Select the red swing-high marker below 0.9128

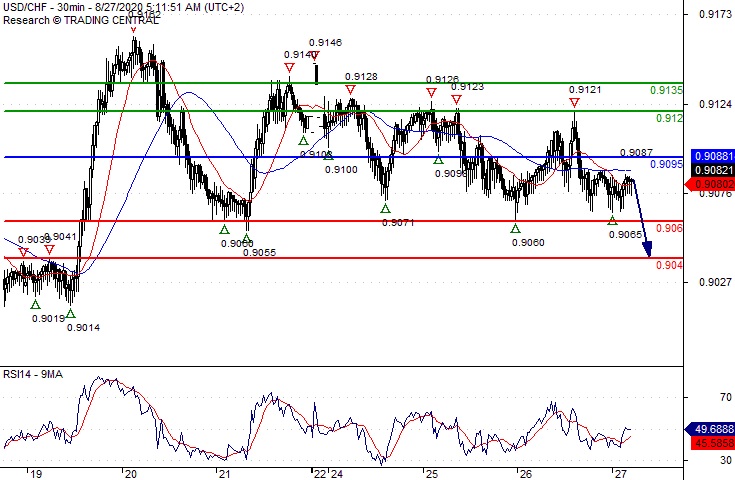[x=350, y=90]
